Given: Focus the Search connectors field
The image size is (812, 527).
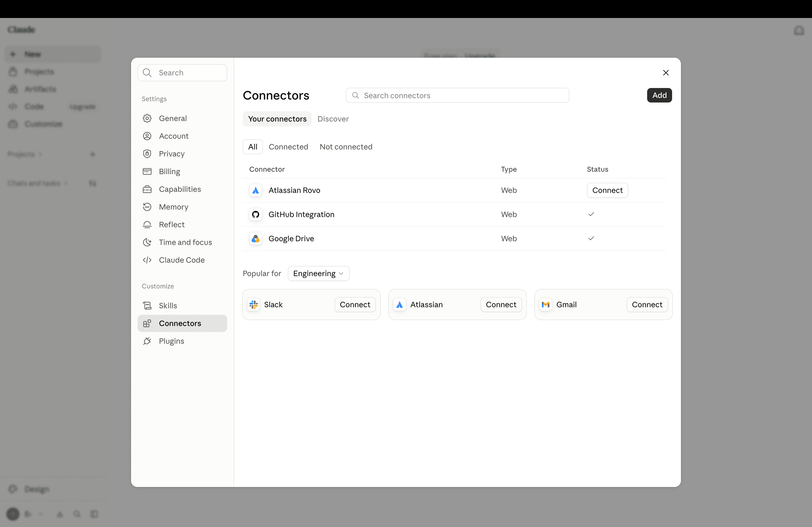Looking at the screenshot, I should [457, 96].
